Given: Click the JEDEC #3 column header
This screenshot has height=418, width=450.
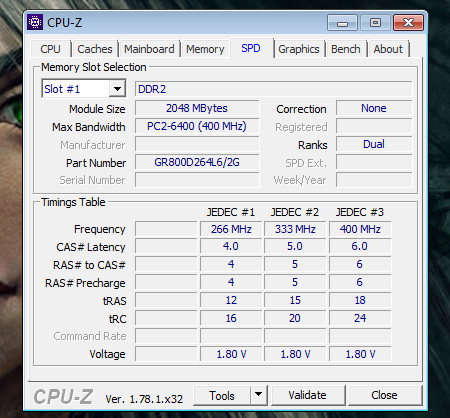Looking at the screenshot, I should [360, 212].
